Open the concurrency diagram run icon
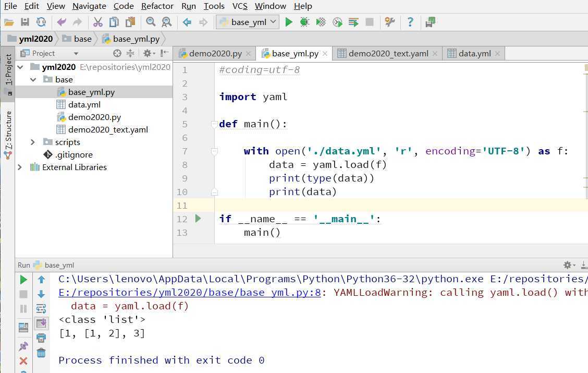The width and height of the screenshot is (588, 373). pyautogui.click(x=353, y=22)
